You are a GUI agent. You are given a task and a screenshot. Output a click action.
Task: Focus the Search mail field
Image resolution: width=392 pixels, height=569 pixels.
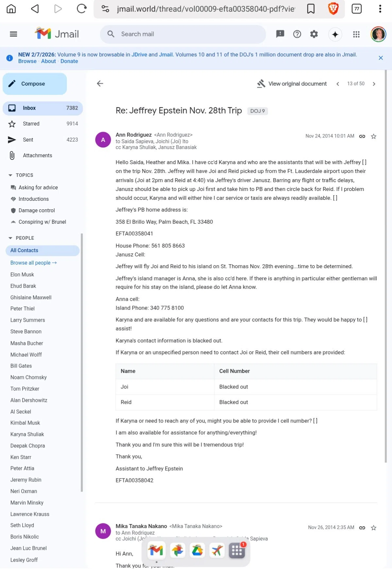click(x=183, y=34)
